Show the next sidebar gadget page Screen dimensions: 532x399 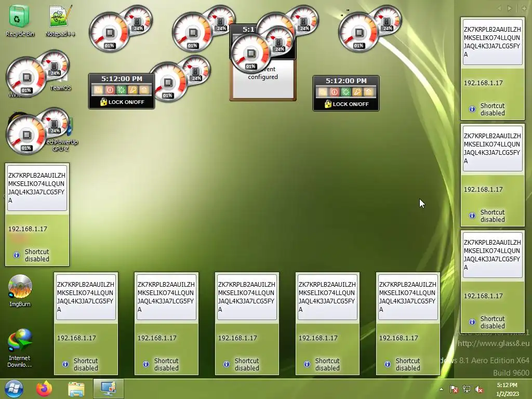click(x=509, y=8)
